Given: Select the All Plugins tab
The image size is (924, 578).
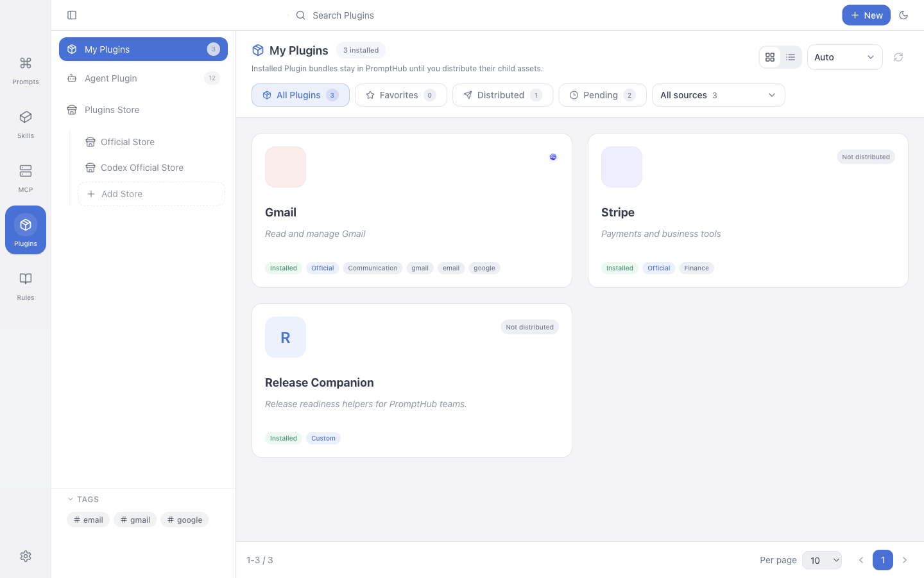Looking at the screenshot, I should 300,95.
